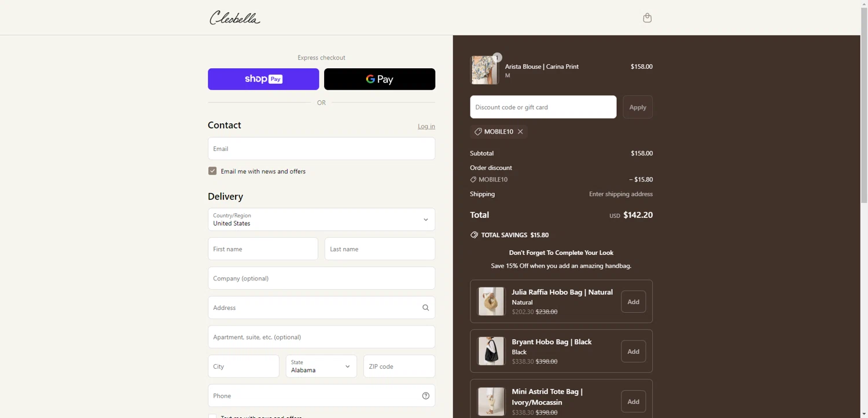Add Julia Raffia Hobo Bag to order
Viewport: 868px width, 418px height.
(634, 302)
